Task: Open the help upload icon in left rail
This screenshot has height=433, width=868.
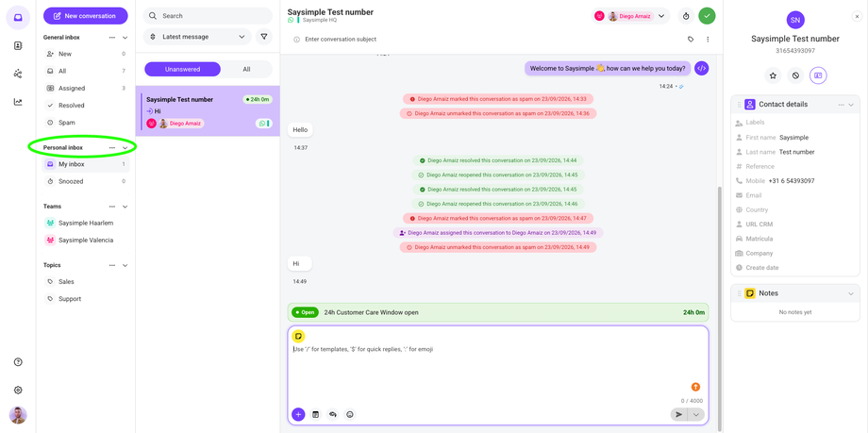Action: [18, 362]
